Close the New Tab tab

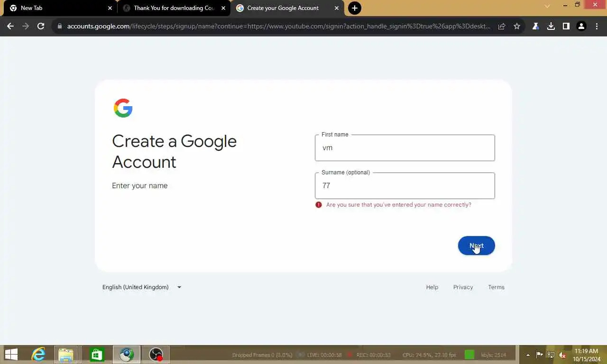click(110, 8)
